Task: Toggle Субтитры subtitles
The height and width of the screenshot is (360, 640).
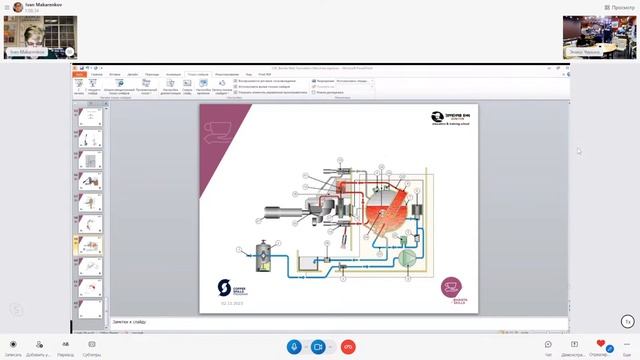Action: [x=92, y=348]
